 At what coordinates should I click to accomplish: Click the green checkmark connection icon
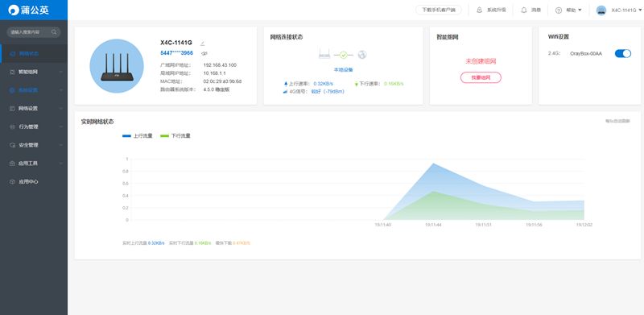pos(344,55)
